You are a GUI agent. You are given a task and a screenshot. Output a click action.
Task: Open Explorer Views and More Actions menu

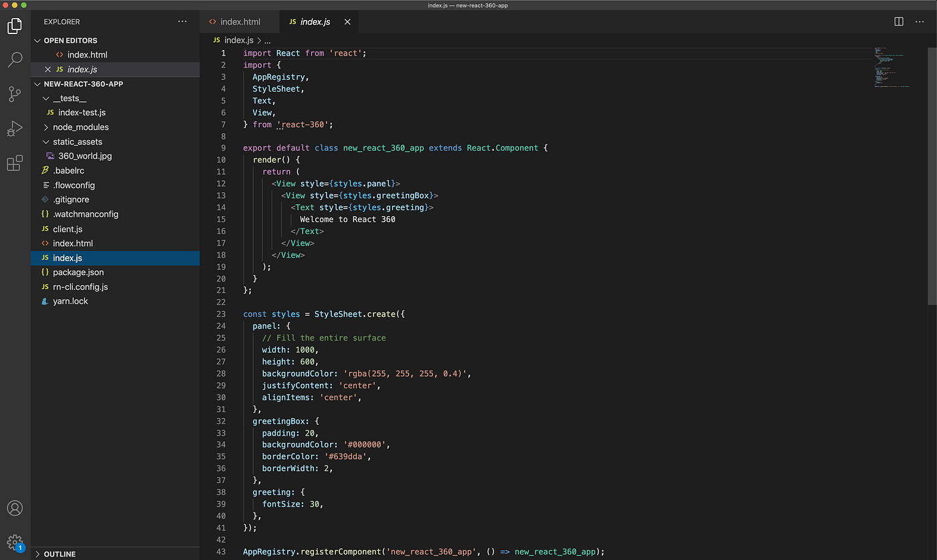pos(183,22)
